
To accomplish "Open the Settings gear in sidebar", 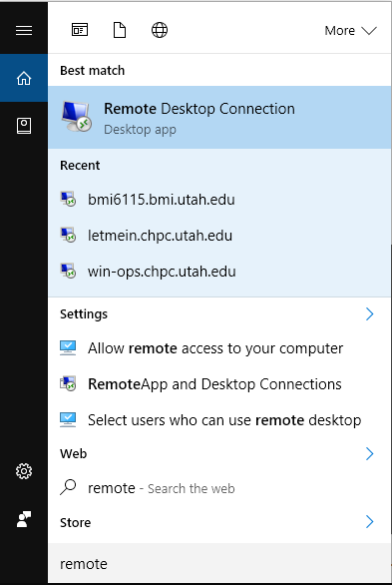I will pyautogui.click(x=24, y=471).
